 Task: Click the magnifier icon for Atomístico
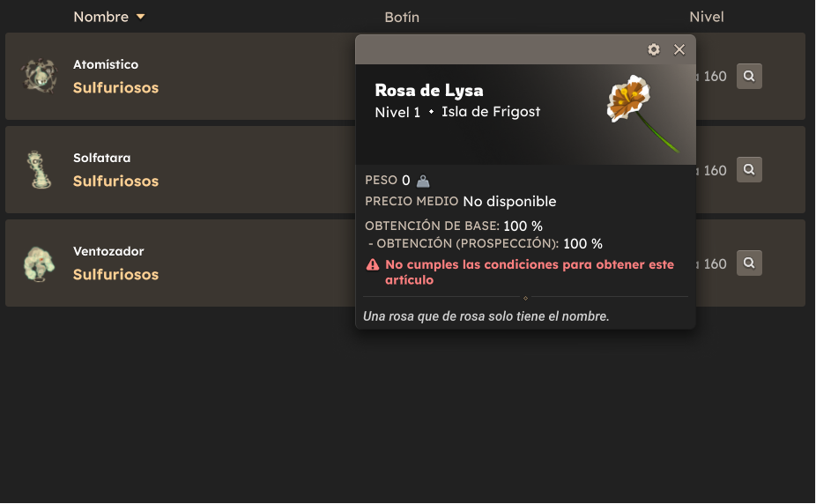(x=749, y=76)
